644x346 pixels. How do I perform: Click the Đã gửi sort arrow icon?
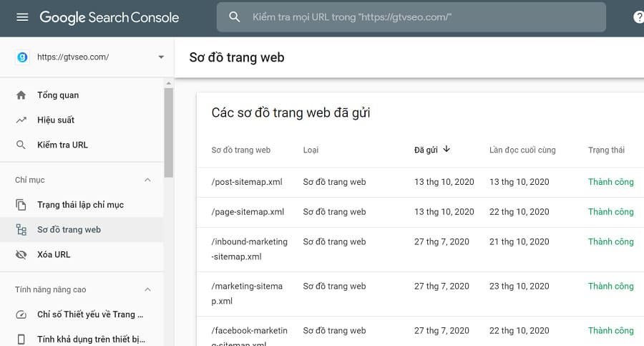point(447,149)
